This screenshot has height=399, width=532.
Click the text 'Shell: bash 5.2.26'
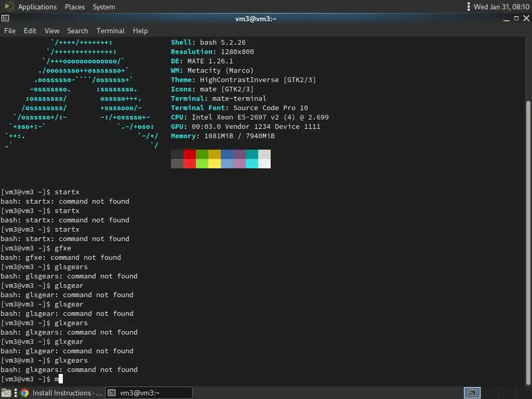pyautogui.click(x=208, y=43)
